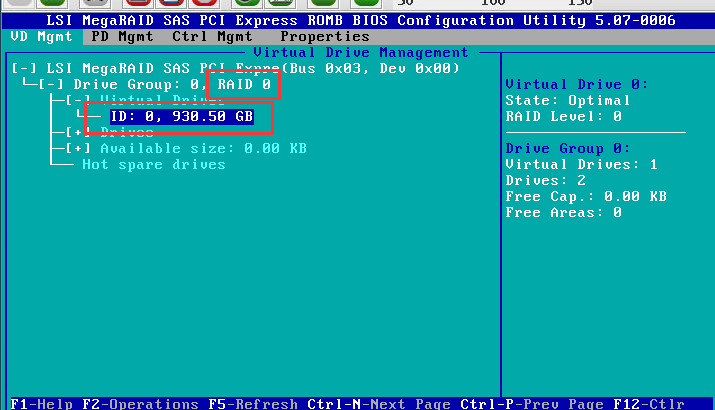
Task: Click the State: Optimal status text
Action: [567, 100]
